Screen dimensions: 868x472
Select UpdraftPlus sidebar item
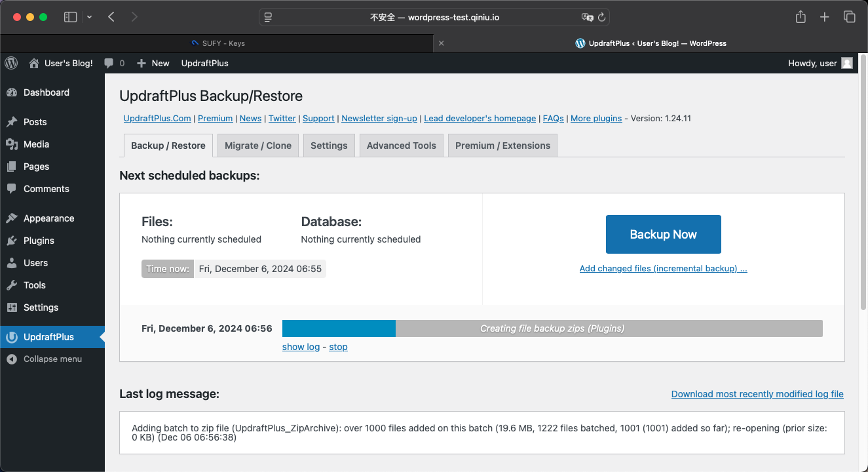tap(52, 337)
